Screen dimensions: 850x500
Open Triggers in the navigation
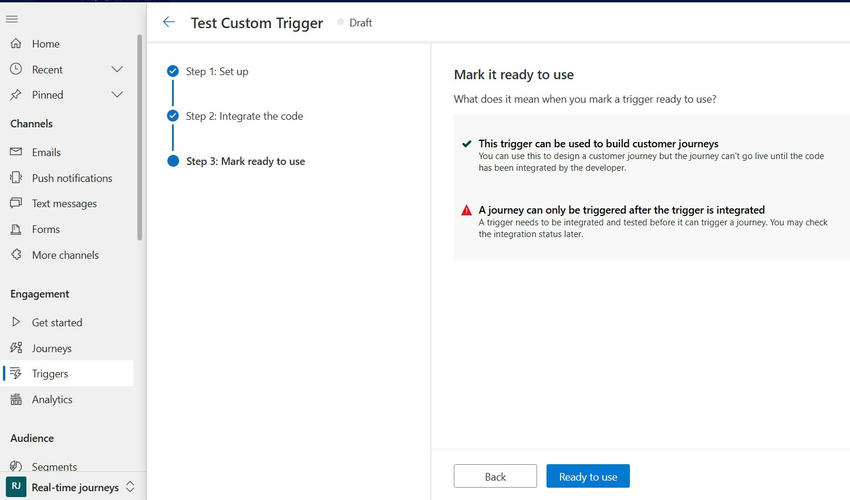pos(50,374)
